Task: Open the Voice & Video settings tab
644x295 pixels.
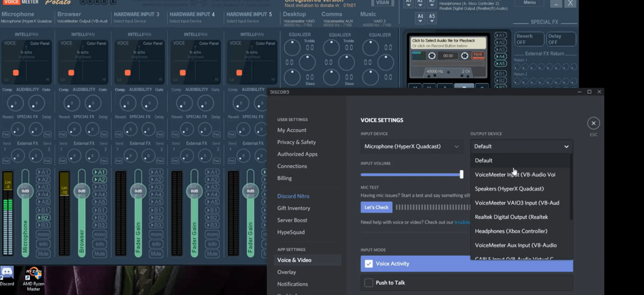Action: click(308, 260)
